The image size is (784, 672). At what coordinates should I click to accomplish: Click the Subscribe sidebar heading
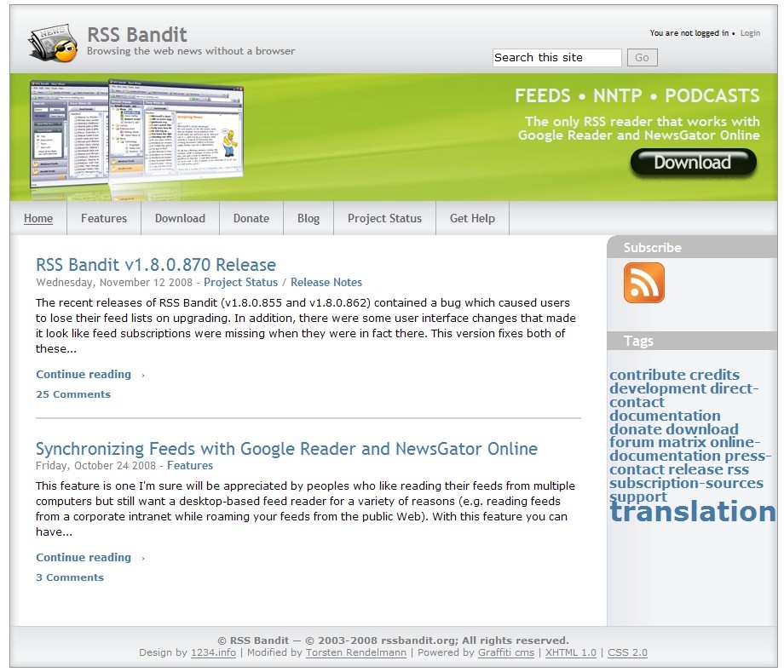coord(653,247)
